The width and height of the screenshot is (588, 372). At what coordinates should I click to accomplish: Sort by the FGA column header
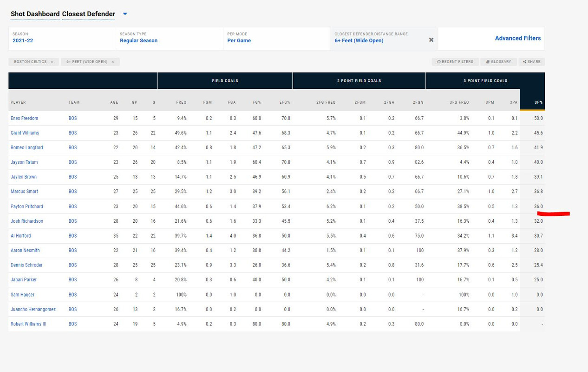pyautogui.click(x=231, y=102)
